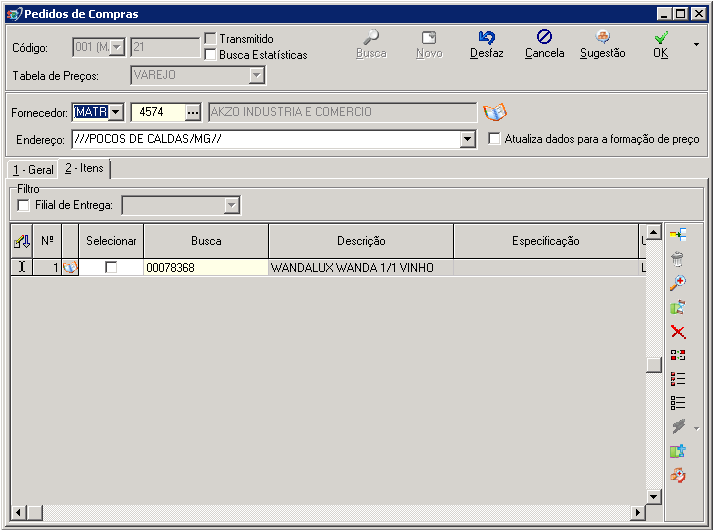Enable the Busca Estatísticas checkbox
713x530 pixels.
(210, 55)
